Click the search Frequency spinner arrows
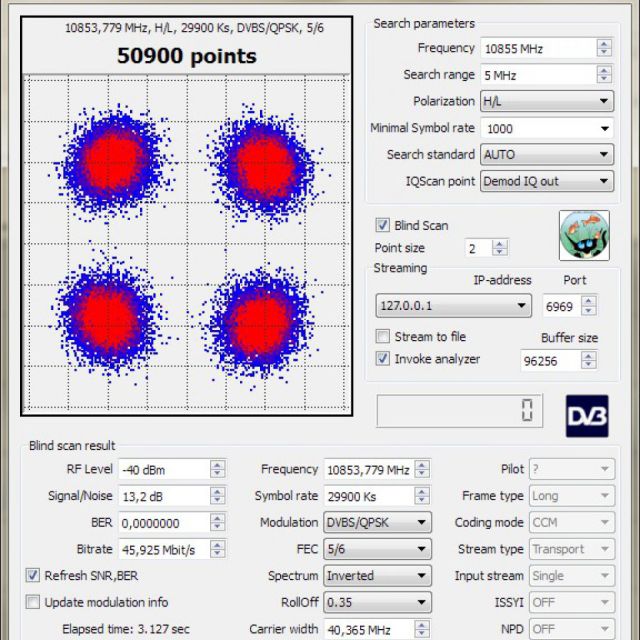 click(x=604, y=48)
